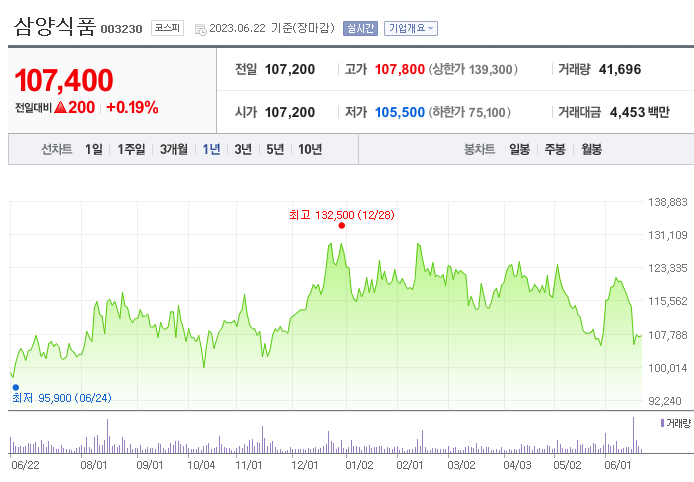This screenshot has height=482, width=694.
Task: Select the 1년 chart range
Action: 211,150
